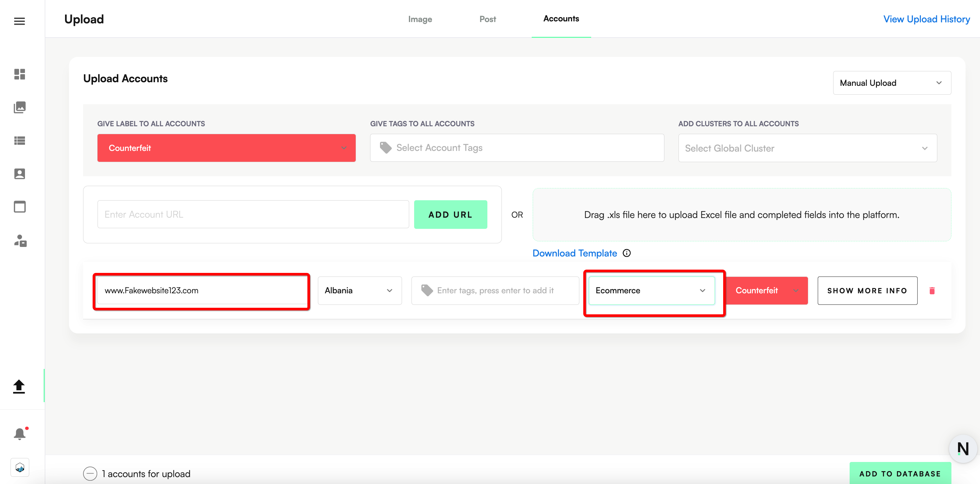
Task: Switch to the Image tab
Action: pos(420,19)
